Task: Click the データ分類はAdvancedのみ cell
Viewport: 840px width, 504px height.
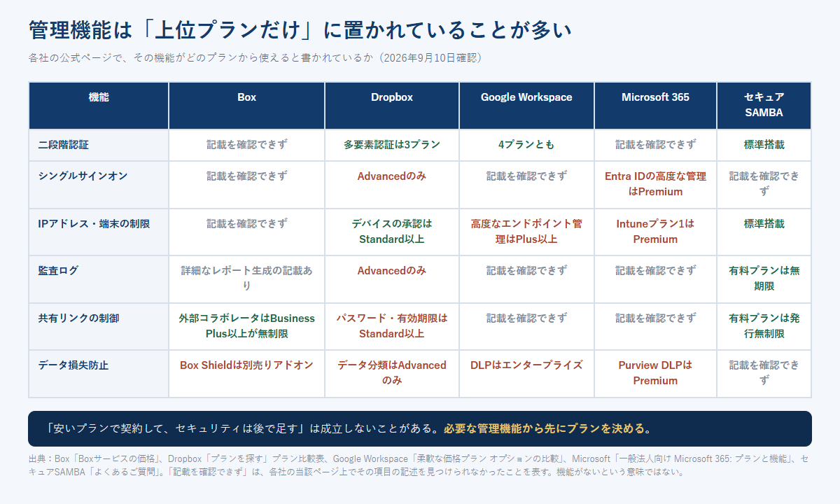Action: [392, 374]
